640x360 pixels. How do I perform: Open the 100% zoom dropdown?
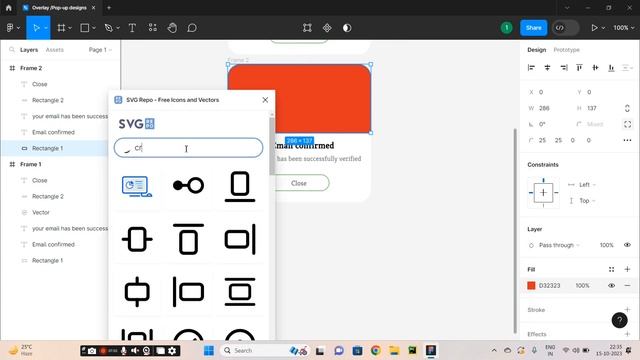tap(624, 28)
